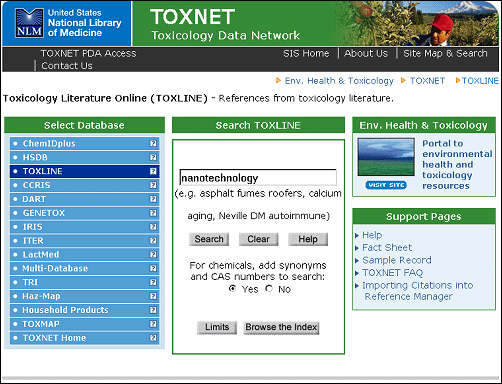The height and width of the screenshot is (384, 502).
Task: Open the help icon beside CCRIS
Action: point(153,185)
